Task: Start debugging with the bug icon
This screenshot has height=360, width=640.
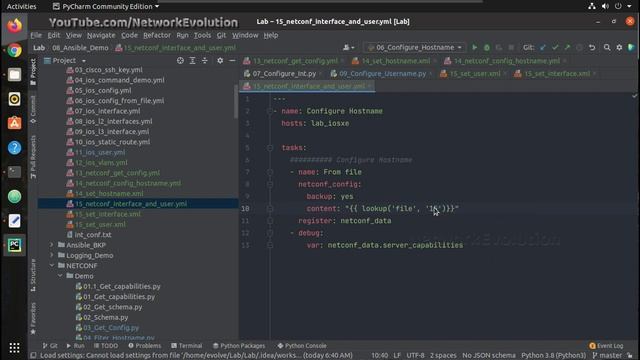Action: click(x=487, y=47)
